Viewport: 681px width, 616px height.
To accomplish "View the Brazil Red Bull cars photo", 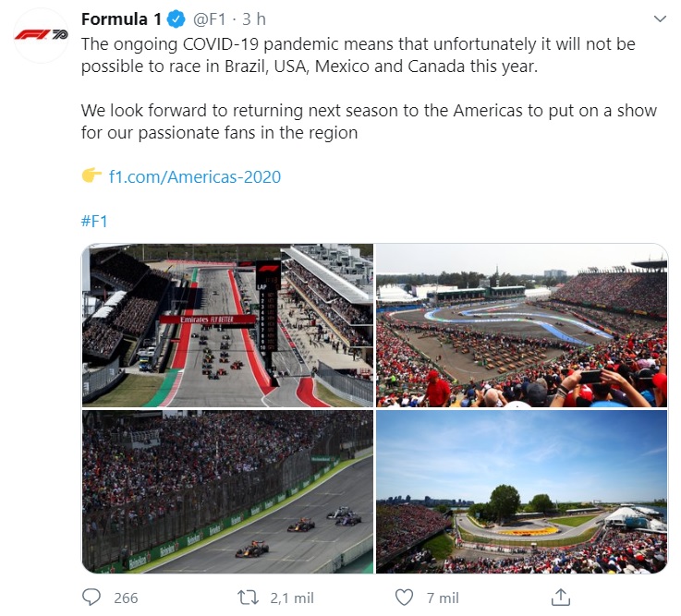I will coord(227,492).
